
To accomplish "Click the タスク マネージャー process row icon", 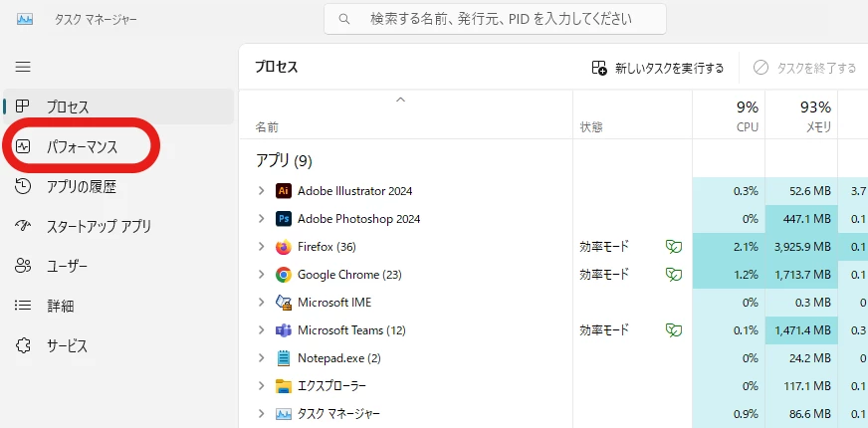I will [x=284, y=414].
